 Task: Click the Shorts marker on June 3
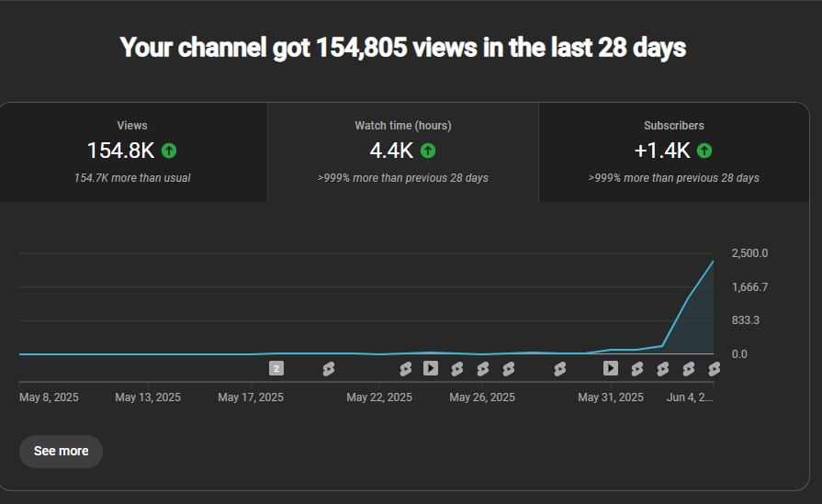pyautogui.click(x=688, y=369)
